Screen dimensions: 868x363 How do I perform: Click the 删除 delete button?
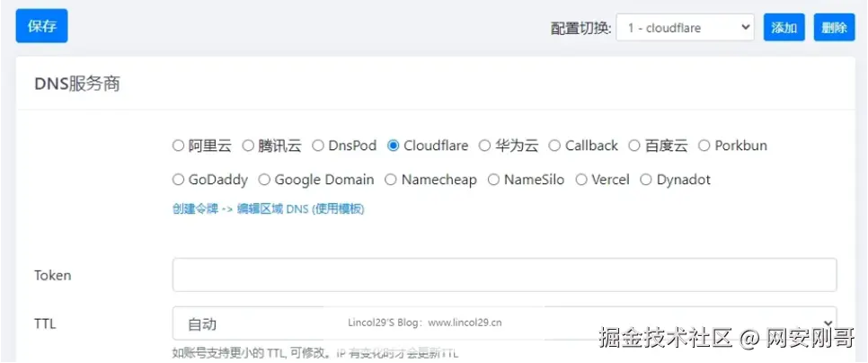pos(834,28)
